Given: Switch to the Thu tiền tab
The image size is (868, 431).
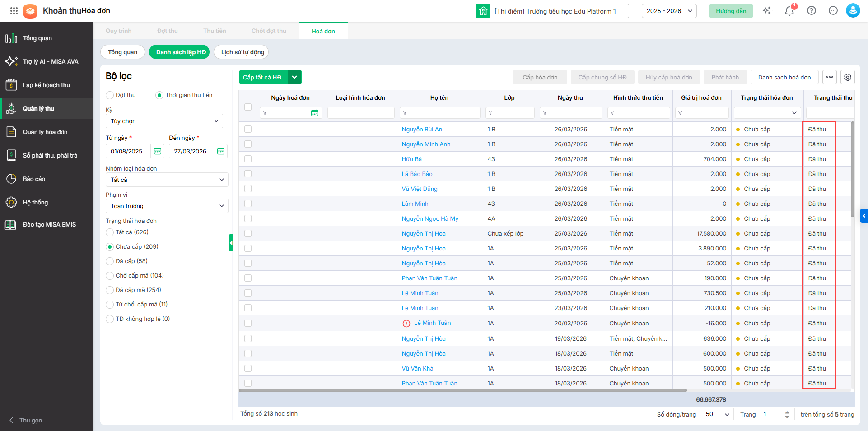Looking at the screenshot, I should tap(215, 31).
